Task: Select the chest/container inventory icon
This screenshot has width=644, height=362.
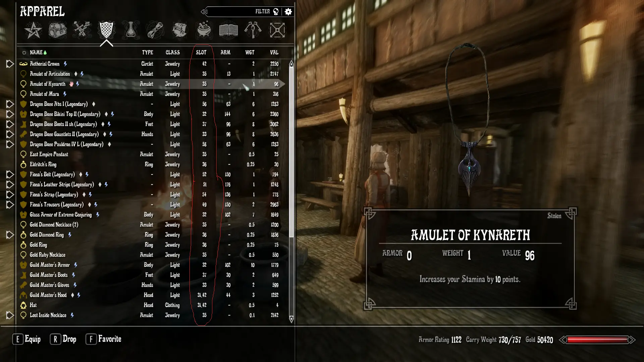Action: click(x=57, y=30)
